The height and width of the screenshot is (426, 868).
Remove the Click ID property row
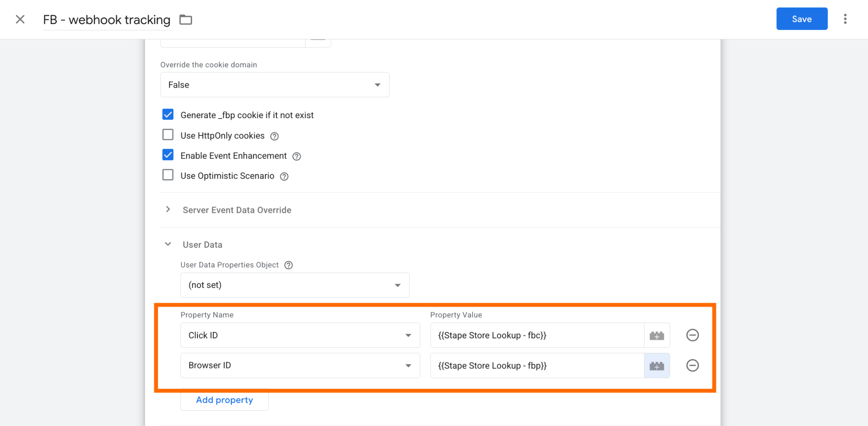693,335
